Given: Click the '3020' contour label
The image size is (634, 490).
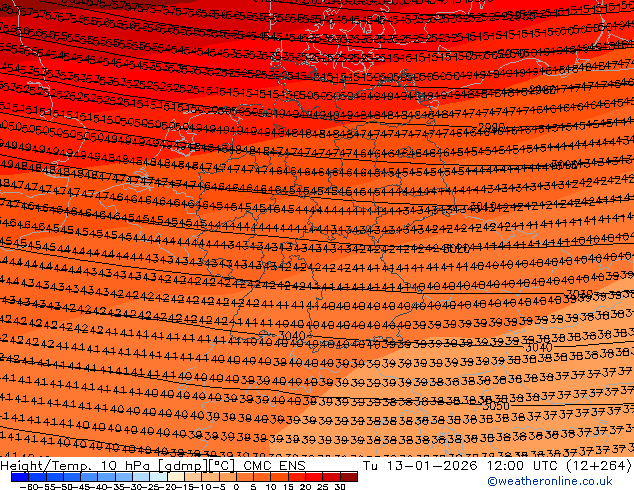Looking at the screenshot, I should pyautogui.click(x=456, y=248).
